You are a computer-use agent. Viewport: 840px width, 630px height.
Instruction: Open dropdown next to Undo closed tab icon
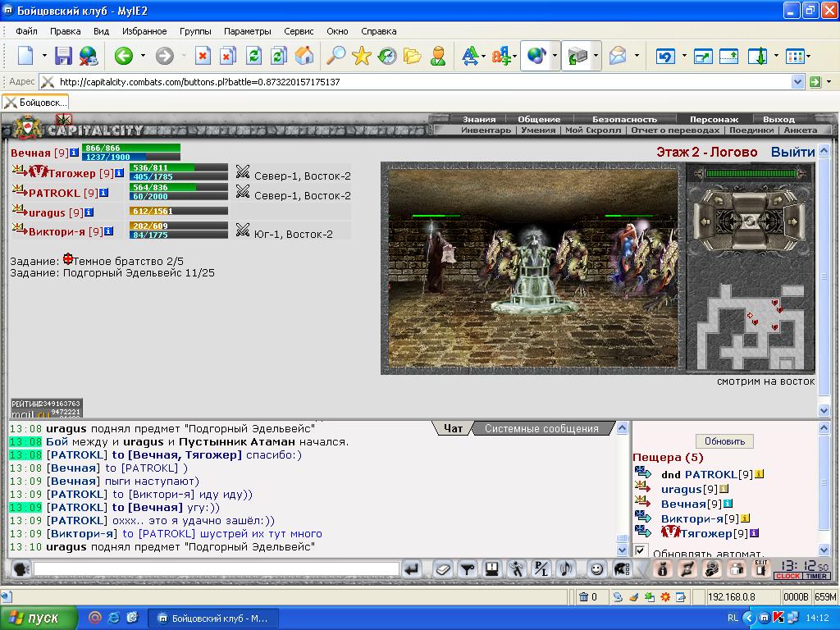tap(684, 56)
